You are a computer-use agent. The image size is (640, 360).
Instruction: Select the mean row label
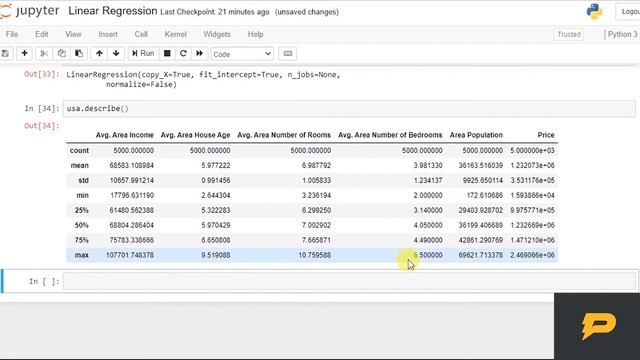point(80,165)
